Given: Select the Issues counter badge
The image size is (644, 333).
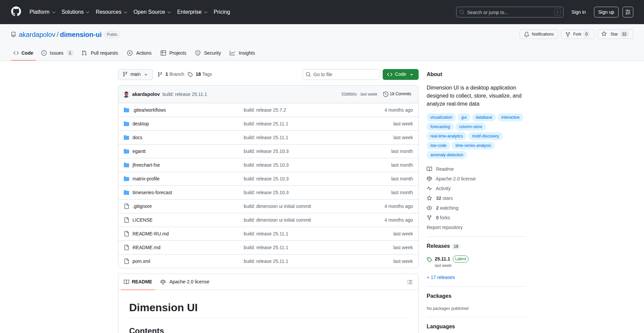Looking at the screenshot, I should click(x=70, y=53).
